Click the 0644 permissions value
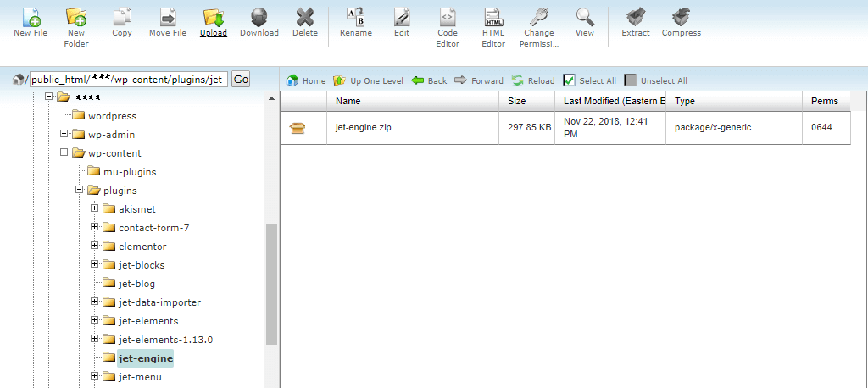 (822, 127)
